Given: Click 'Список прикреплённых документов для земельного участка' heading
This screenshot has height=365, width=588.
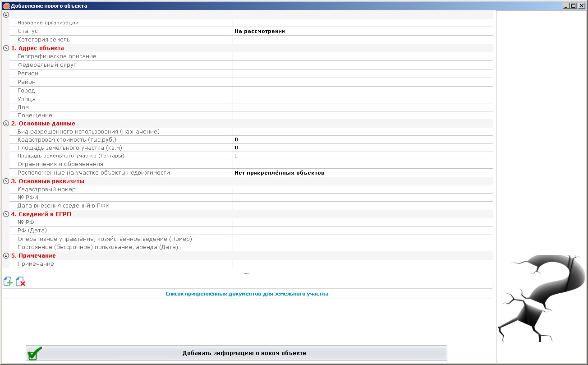Looking at the screenshot, I should (247, 294).
